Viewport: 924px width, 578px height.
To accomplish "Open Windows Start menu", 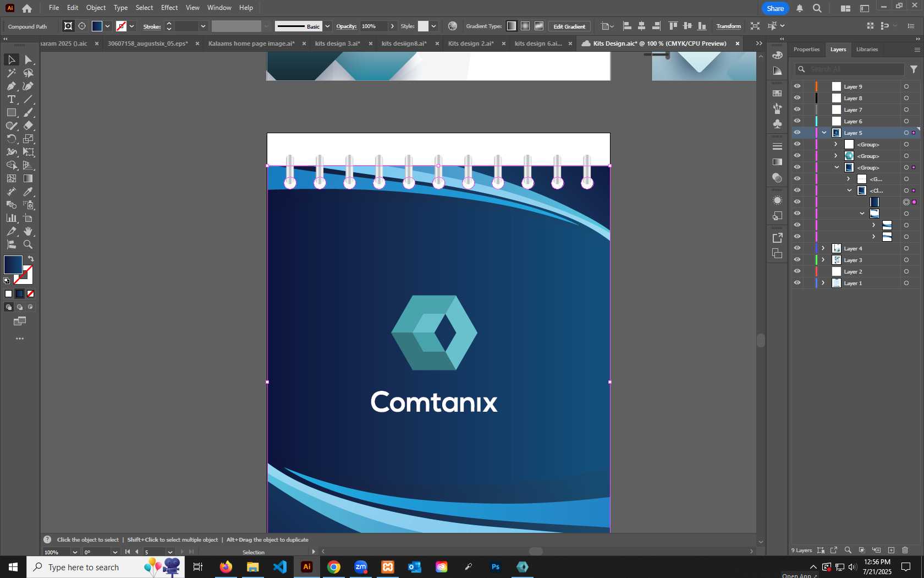I will (13, 567).
